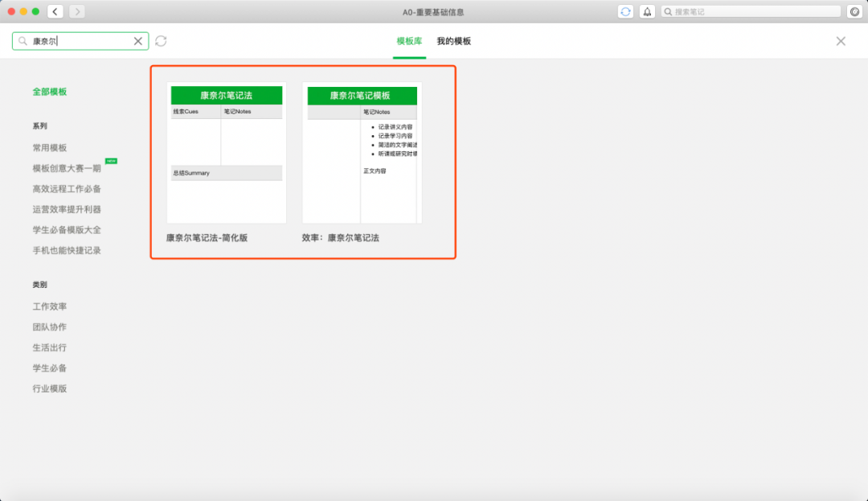868x501 pixels.
Task: Click the 康奈尔笔记法-简化版 title
Action: (x=207, y=237)
